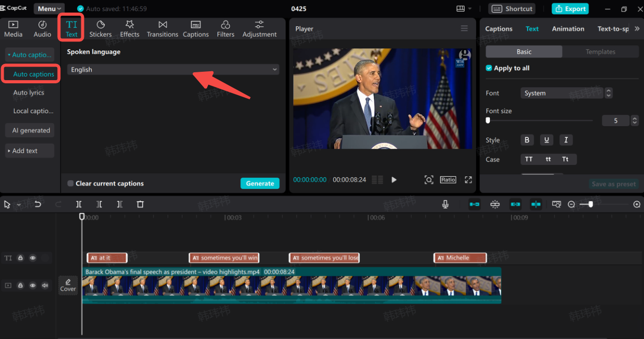The height and width of the screenshot is (339, 644).
Task: Enable Clear current captions checkbox
Action: pyautogui.click(x=70, y=183)
